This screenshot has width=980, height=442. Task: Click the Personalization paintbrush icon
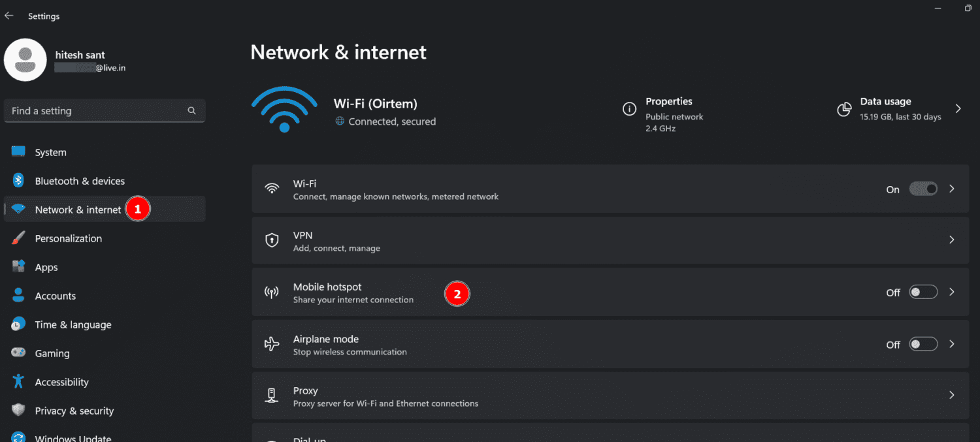19,238
